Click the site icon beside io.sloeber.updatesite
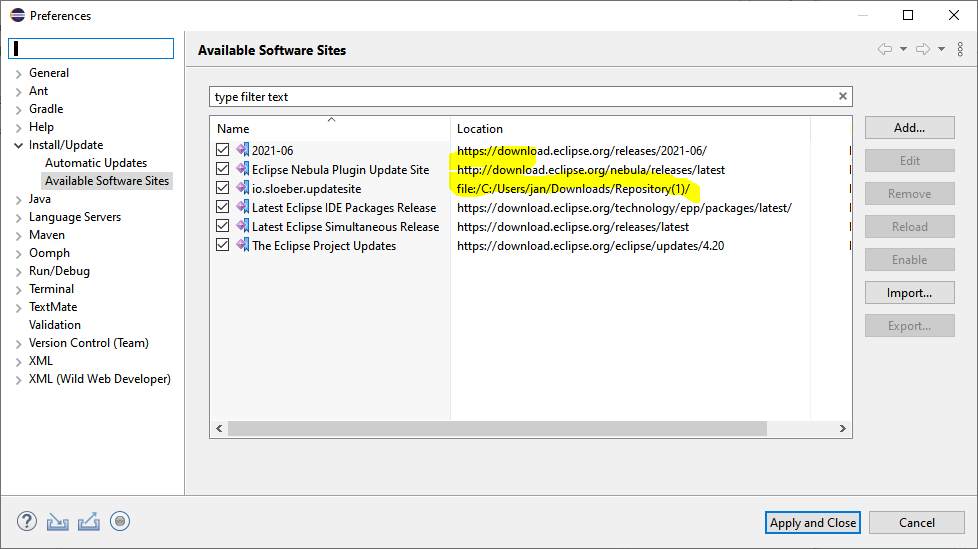Image resolution: width=978 pixels, height=549 pixels. (x=243, y=188)
